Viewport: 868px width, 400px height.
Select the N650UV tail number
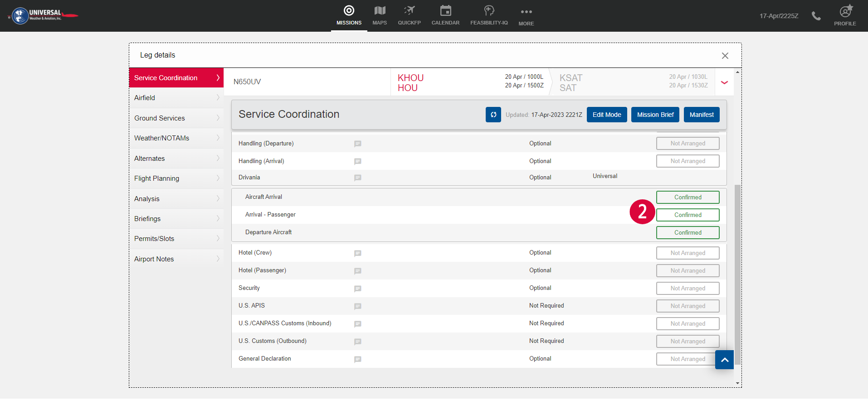247,82
